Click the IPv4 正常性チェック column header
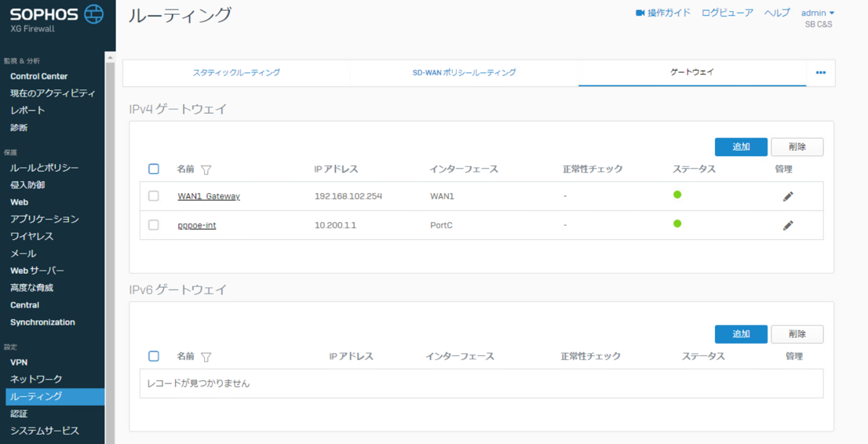 (593, 169)
